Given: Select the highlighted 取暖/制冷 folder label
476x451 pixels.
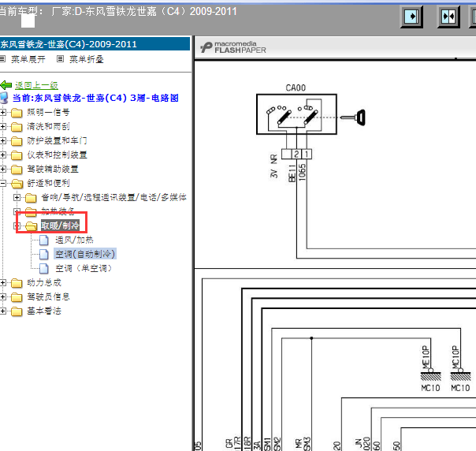Looking at the screenshot, I should pos(60,225).
